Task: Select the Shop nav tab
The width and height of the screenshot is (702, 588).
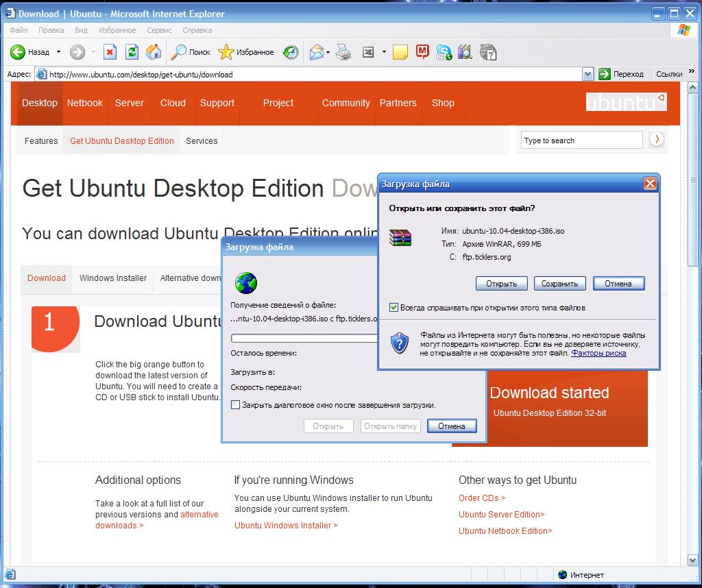Action: (443, 103)
